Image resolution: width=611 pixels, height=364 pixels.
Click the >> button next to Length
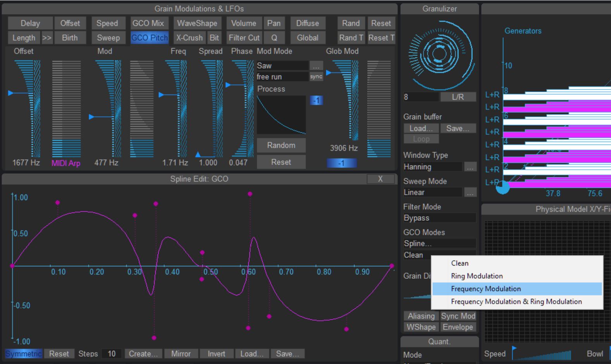47,38
